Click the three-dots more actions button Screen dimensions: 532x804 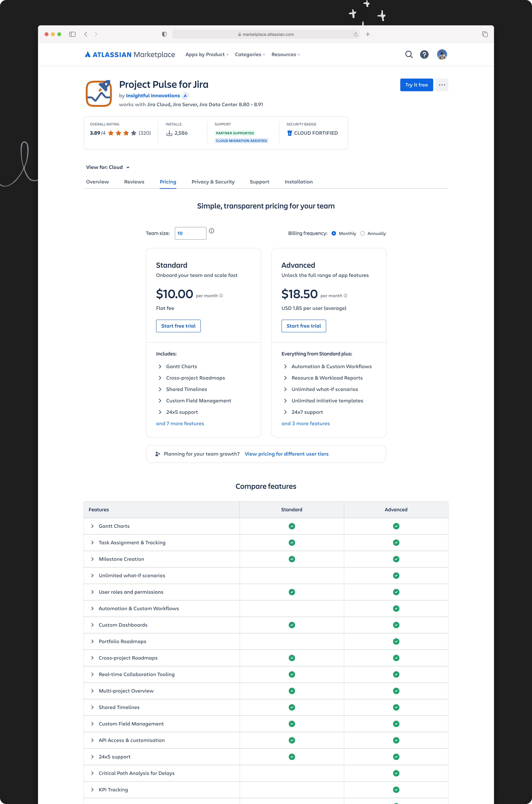(x=442, y=85)
